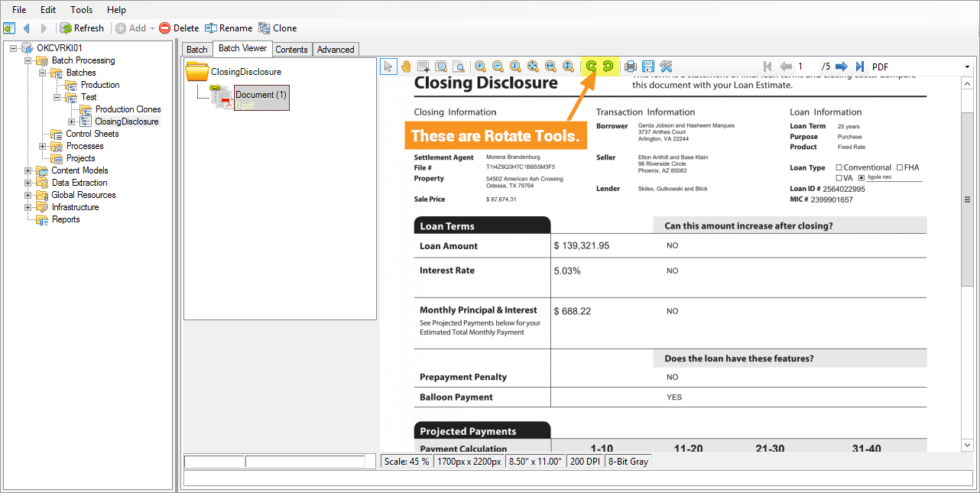Switch to the Advanced tab
Viewport: 980px width, 493px height.
click(336, 50)
